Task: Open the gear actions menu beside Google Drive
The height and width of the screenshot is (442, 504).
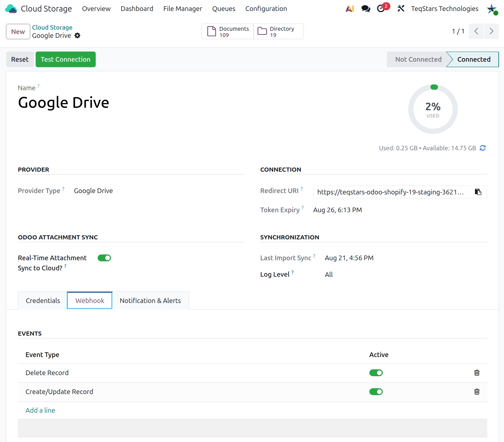Action: 78,36
